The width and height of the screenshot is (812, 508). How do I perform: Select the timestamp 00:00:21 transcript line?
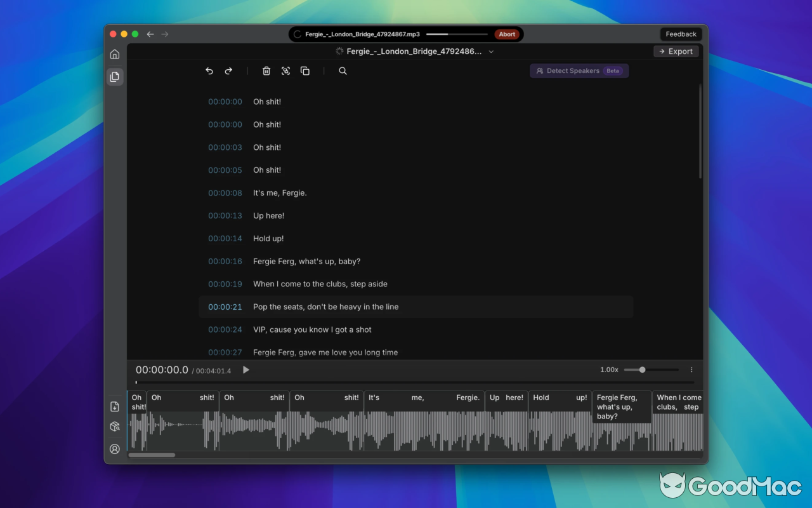pos(225,307)
